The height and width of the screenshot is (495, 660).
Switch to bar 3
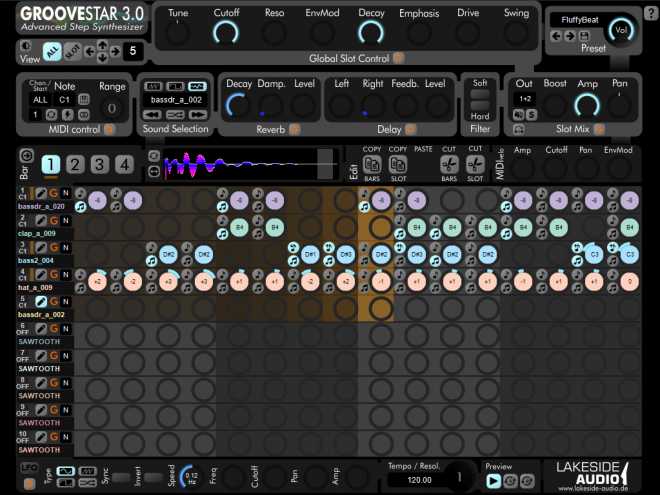[100, 165]
